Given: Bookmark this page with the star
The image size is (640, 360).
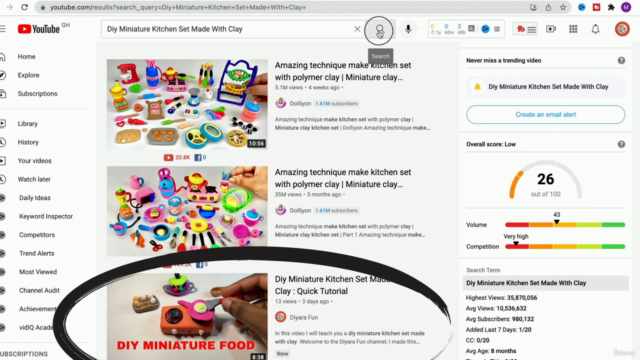Looking at the screenshot, I should click(x=563, y=7).
